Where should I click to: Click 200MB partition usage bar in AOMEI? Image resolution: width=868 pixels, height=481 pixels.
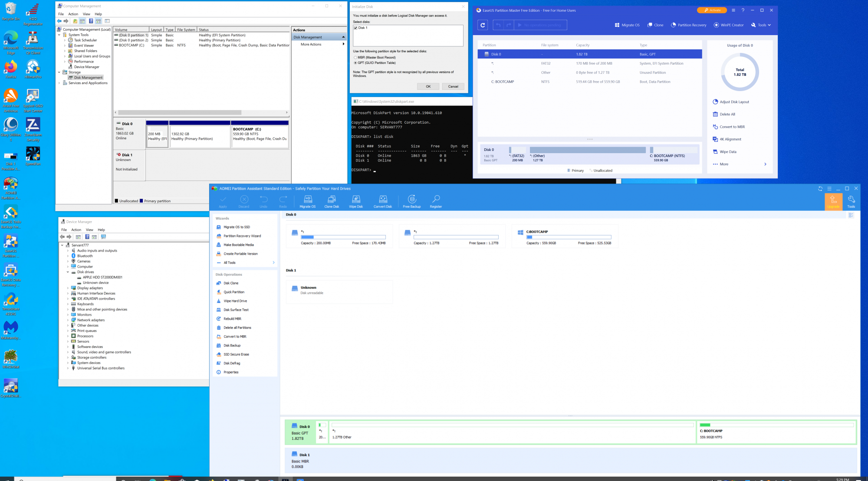[x=343, y=237]
